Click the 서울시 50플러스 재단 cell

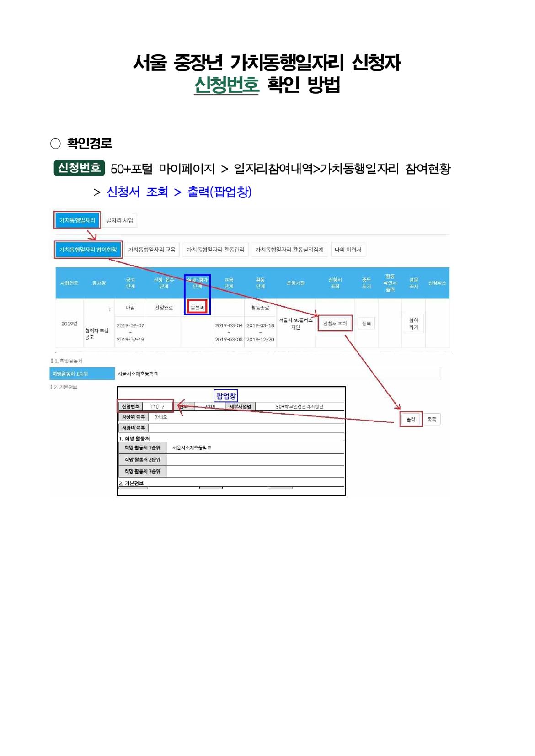pyautogui.click(x=296, y=324)
